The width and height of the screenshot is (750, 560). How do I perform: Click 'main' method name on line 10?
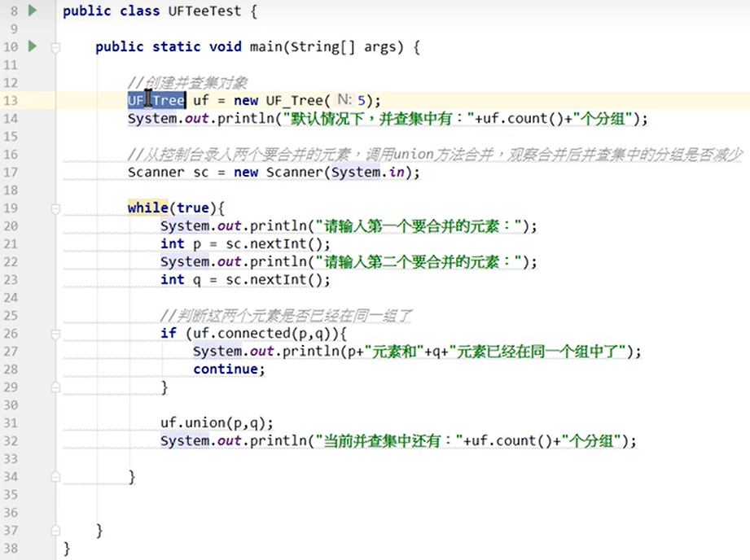click(x=265, y=47)
